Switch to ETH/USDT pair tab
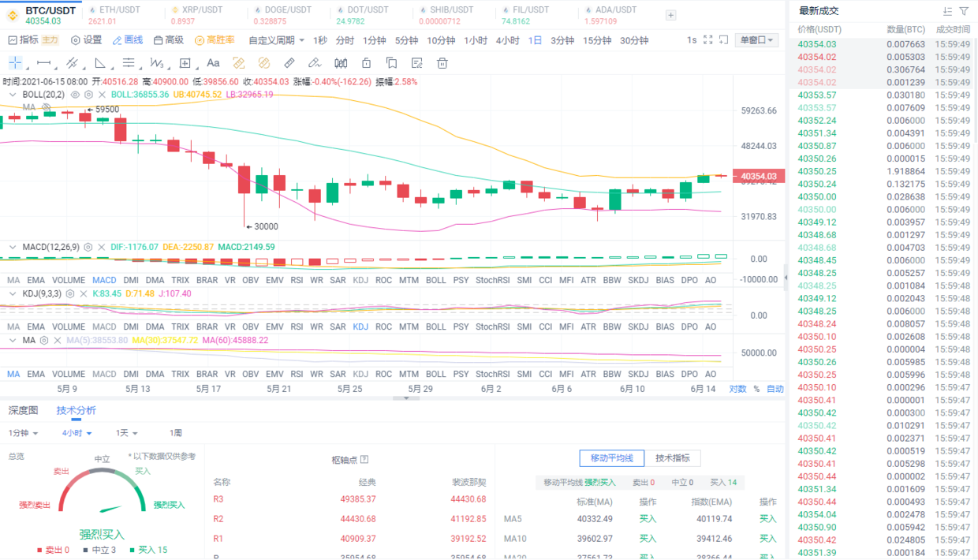The image size is (978, 560). click(116, 15)
